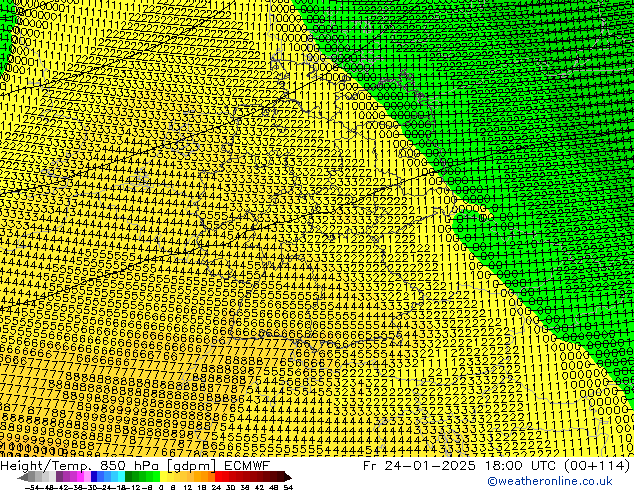Click the "Height/Temp. 850 hPa [gdpm] ECMWF" title
Viewport: 634px width, 490px height.
click(135, 466)
